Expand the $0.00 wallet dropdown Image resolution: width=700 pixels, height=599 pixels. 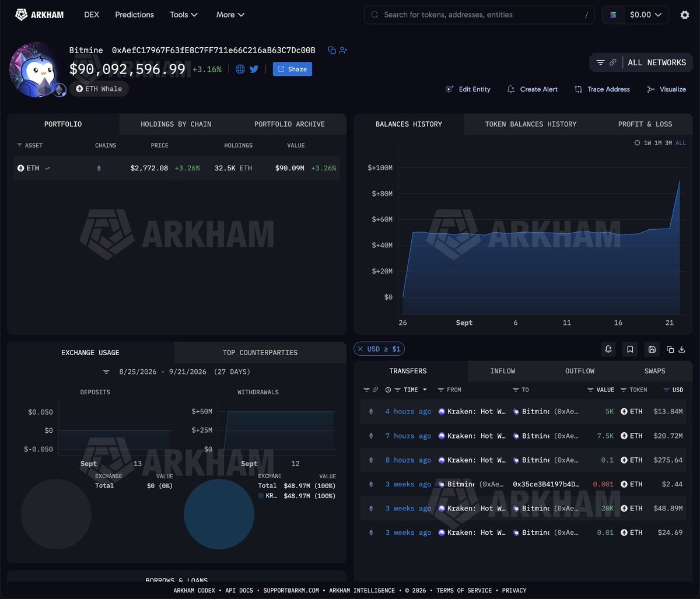646,15
